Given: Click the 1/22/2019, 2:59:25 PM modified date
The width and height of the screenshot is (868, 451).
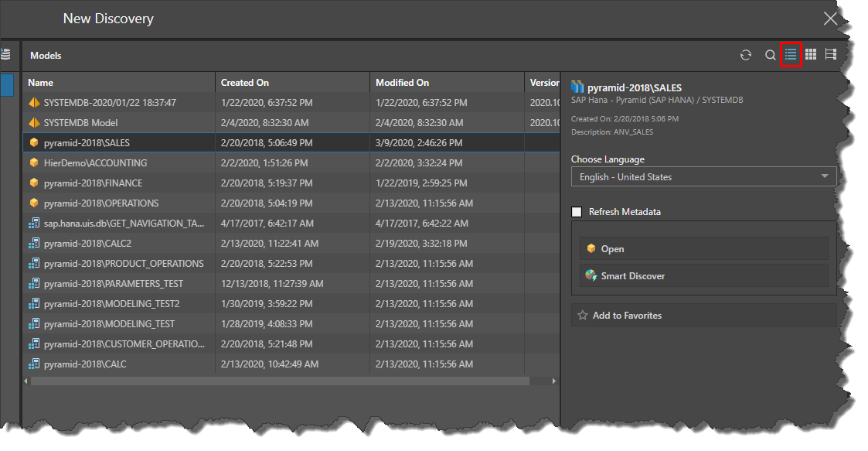Looking at the screenshot, I should tap(420, 183).
